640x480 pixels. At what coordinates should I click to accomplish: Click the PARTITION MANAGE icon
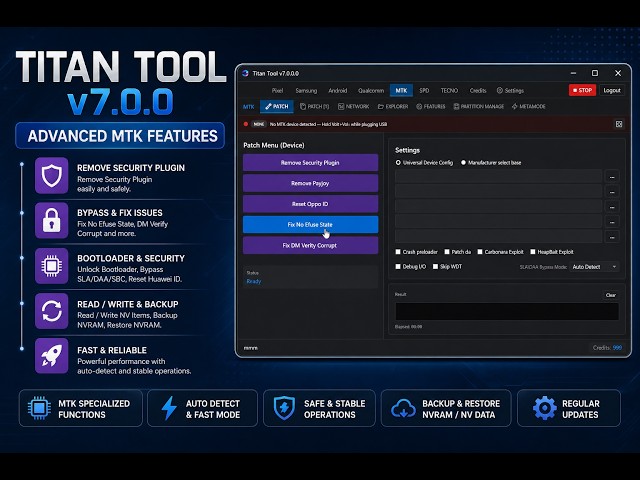click(x=456, y=107)
